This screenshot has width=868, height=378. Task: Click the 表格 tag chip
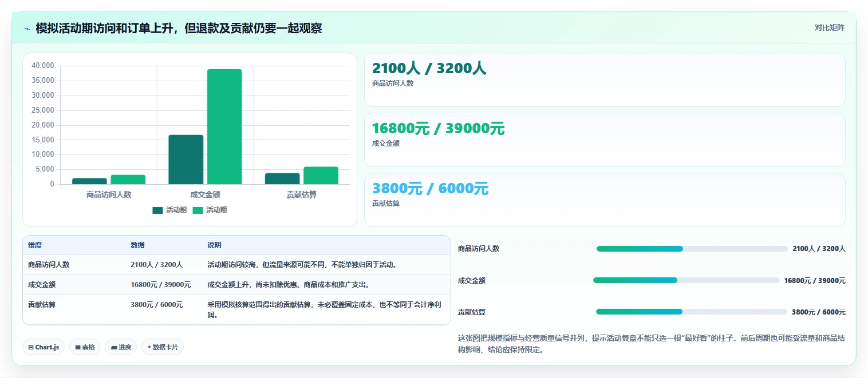(x=85, y=347)
